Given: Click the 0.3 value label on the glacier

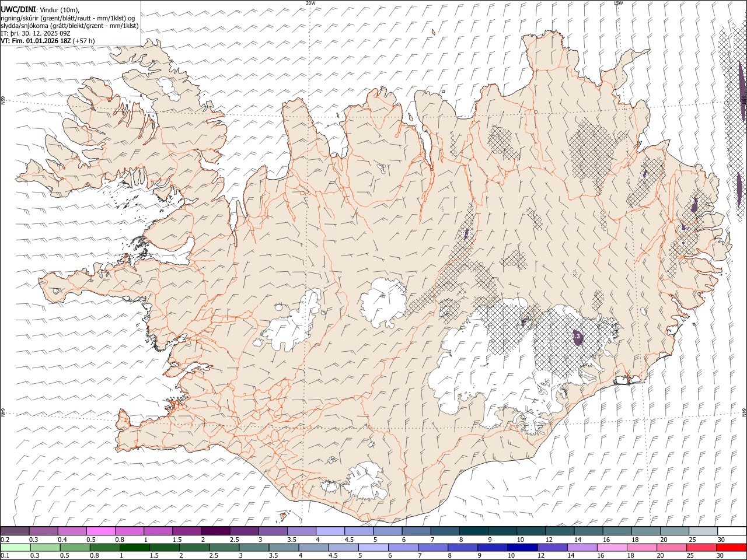Looking at the screenshot, I should pyautogui.click(x=577, y=337).
